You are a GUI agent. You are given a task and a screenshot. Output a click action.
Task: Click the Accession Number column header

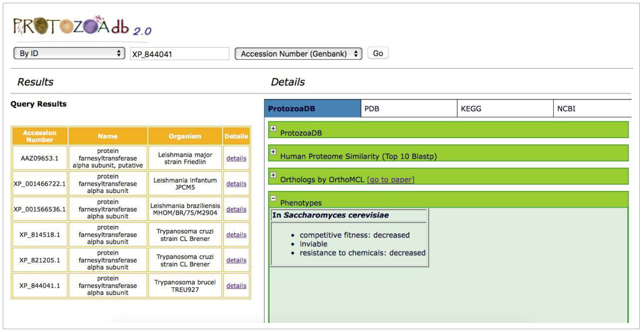[40, 136]
